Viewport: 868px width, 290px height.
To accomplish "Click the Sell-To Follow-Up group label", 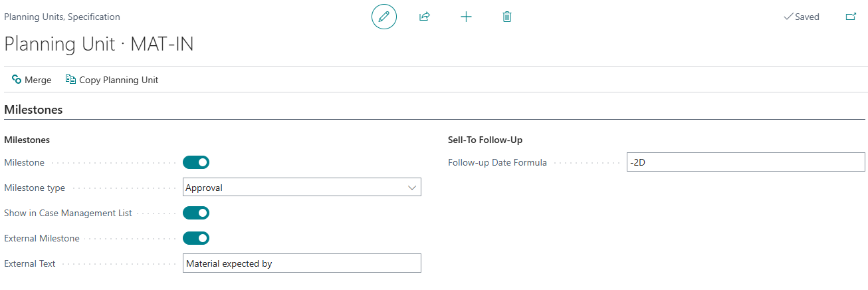I will click(x=485, y=140).
